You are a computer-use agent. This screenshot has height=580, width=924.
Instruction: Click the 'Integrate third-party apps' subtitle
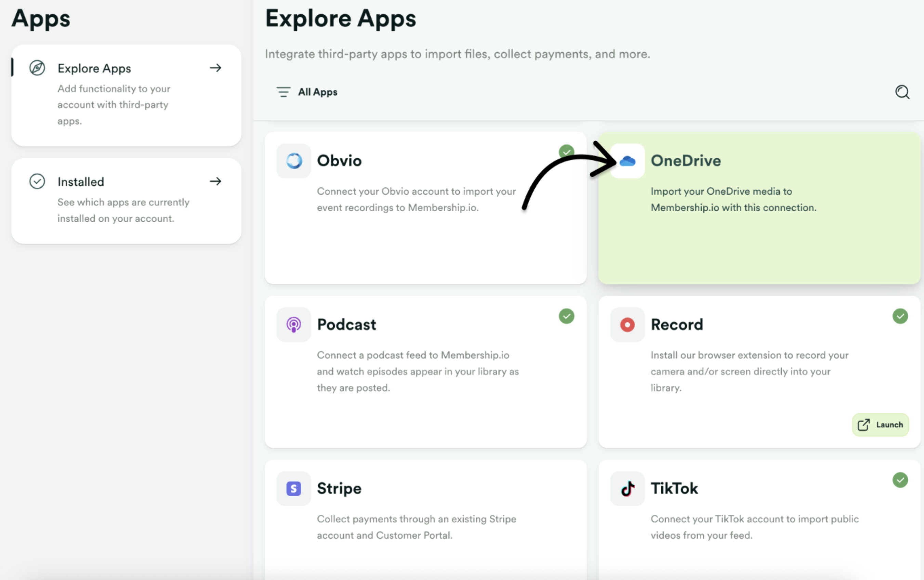[458, 54]
